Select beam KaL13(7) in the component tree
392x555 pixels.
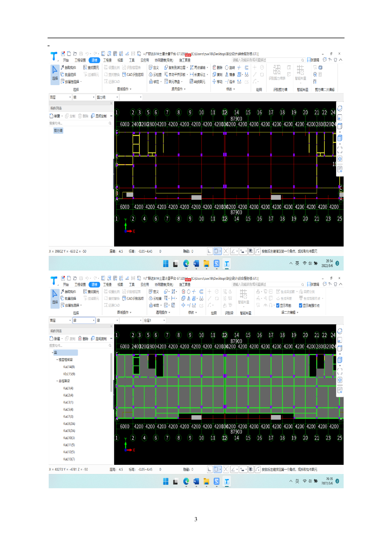tap(69, 459)
